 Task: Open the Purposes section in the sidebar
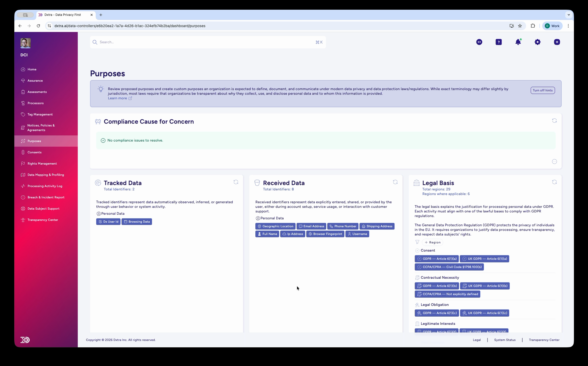point(34,141)
